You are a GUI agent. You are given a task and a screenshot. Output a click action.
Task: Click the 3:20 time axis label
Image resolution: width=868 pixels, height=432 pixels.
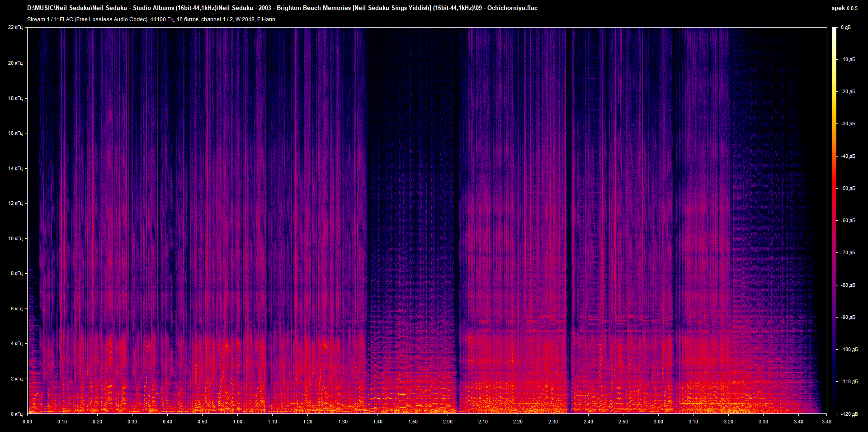[728, 422]
